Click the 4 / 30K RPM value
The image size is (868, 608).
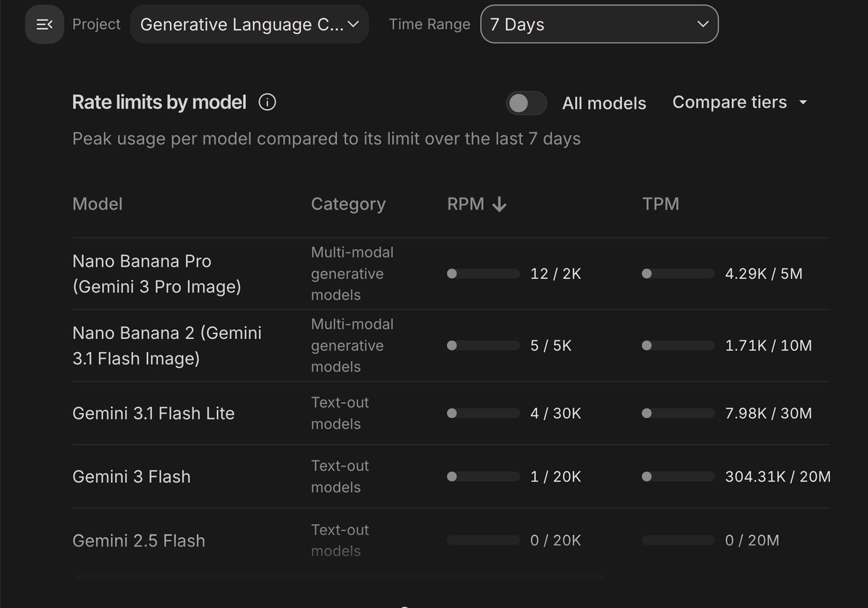click(x=556, y=414)
